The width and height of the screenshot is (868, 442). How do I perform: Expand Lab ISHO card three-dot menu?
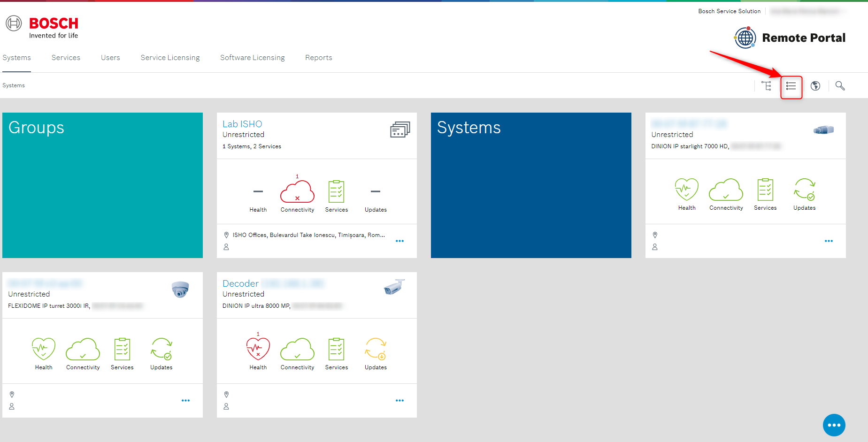click(399, 241)
